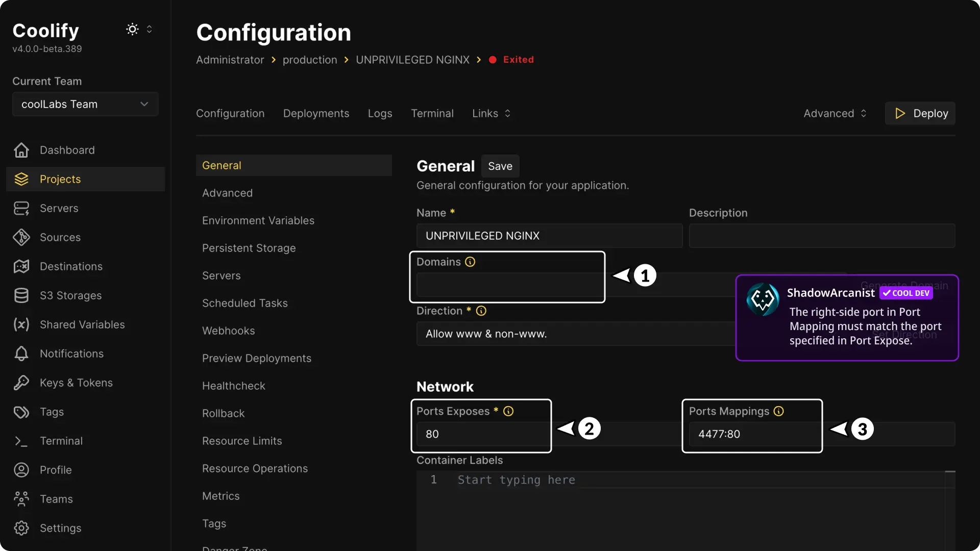Click the Servers icon in sidebar
The height and width of the screenshot is (551, 980).
click(x=21, y=208)
